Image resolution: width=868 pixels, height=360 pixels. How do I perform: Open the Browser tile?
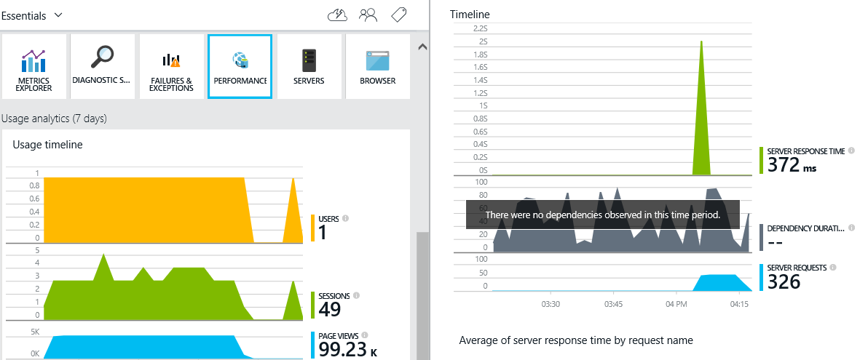coord(377,67)
